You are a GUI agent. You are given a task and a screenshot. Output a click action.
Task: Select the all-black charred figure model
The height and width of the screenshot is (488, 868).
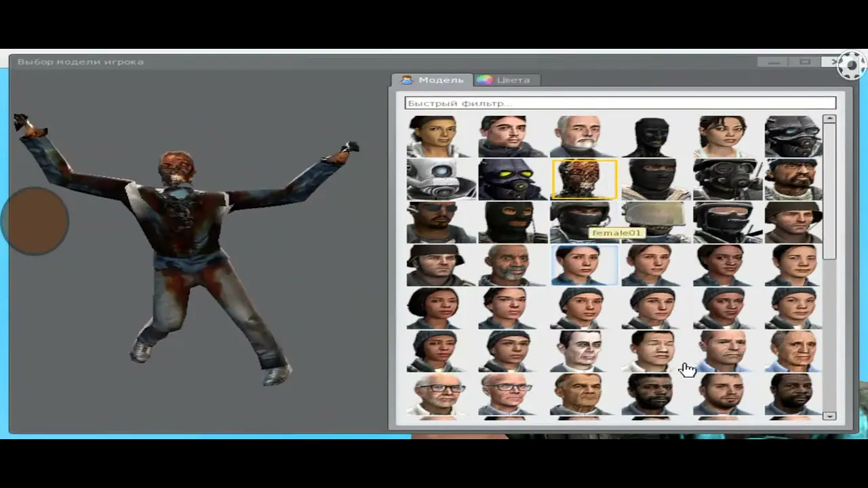point(656,136)
